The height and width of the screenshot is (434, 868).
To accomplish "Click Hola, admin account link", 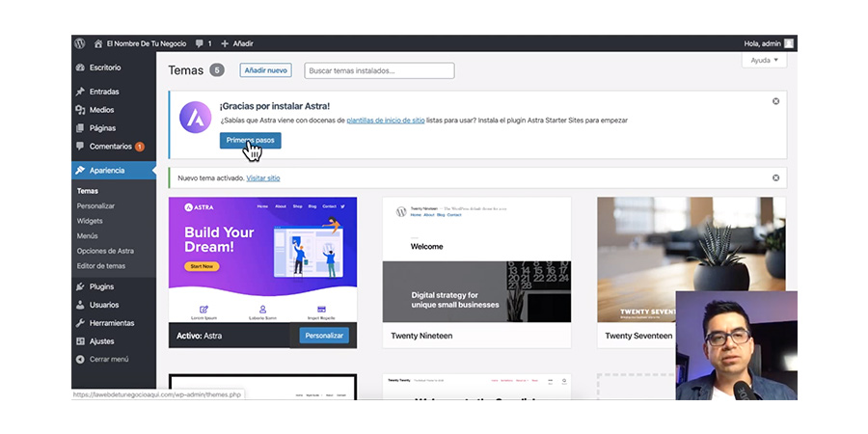I will pos(762,43).
